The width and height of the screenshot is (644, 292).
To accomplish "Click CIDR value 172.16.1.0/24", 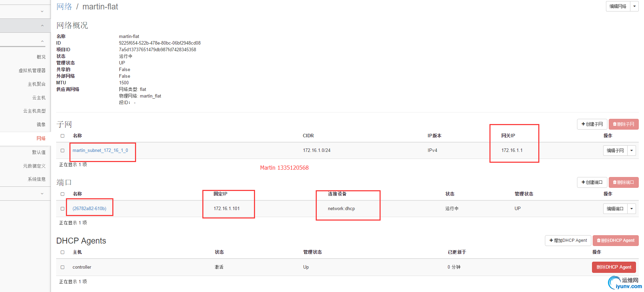I will pos(316,151).
